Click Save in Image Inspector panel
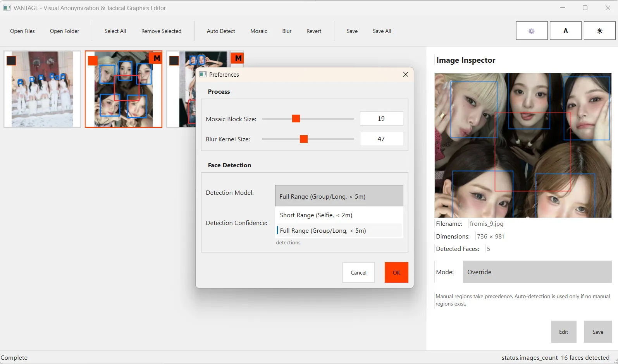618x364 pixels. click(598, 331)
